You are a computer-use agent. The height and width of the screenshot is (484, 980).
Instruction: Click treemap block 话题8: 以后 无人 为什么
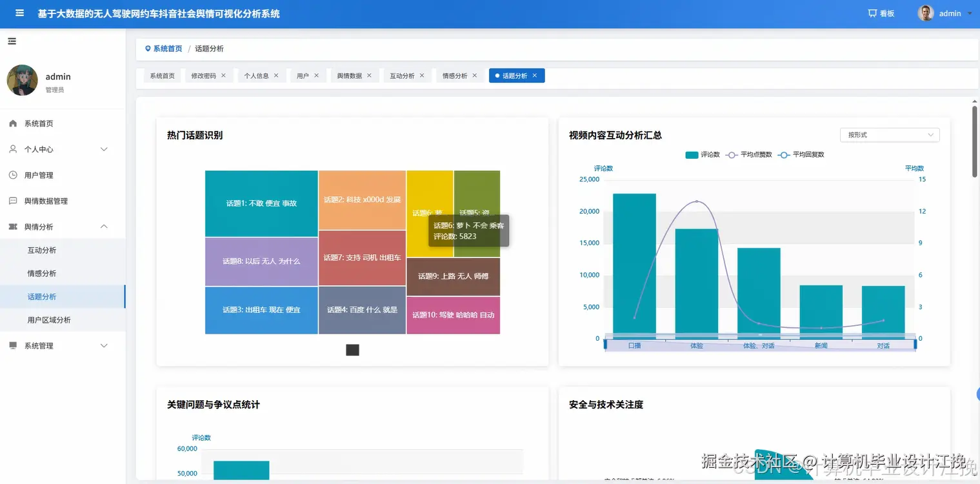click(261, 261)
